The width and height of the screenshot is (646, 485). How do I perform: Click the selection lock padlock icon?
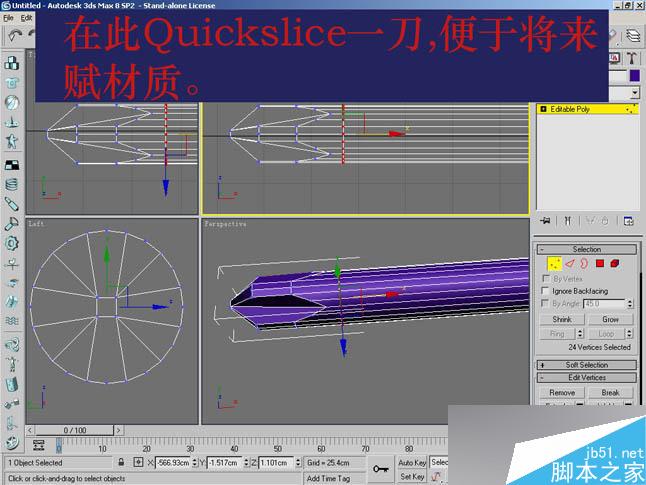click(121, 462)
